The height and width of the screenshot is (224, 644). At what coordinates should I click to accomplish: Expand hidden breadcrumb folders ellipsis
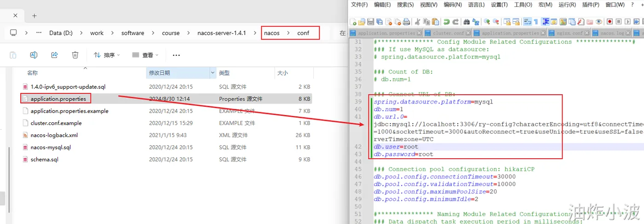pyautogui.click(x=39, y=33)
